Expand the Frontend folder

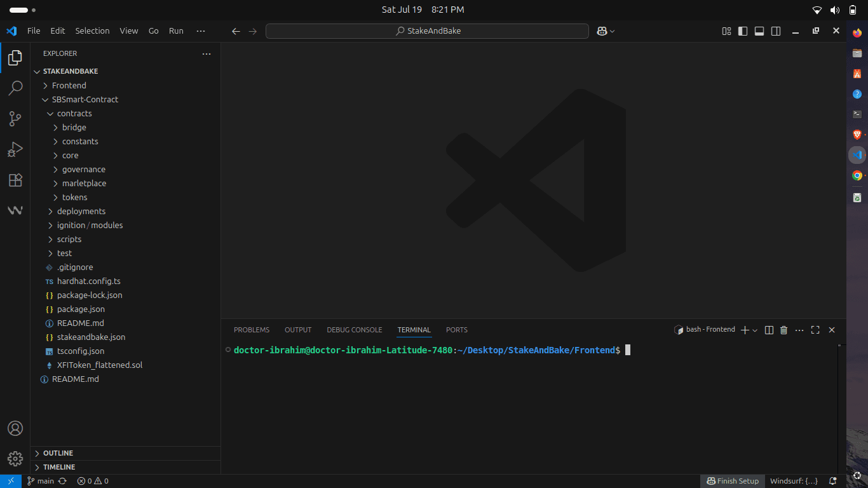[x=69, y=85]
